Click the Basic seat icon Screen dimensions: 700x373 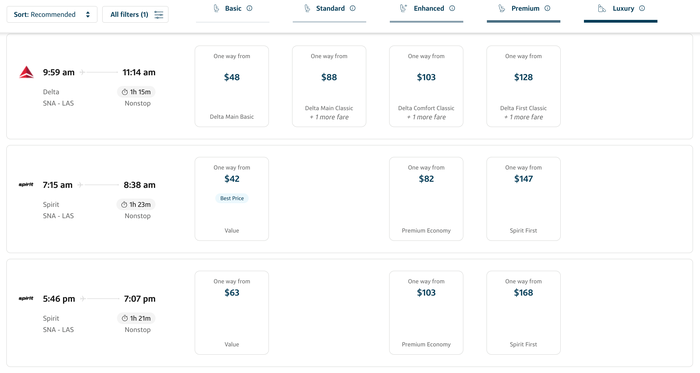click(x=217, y=8)
